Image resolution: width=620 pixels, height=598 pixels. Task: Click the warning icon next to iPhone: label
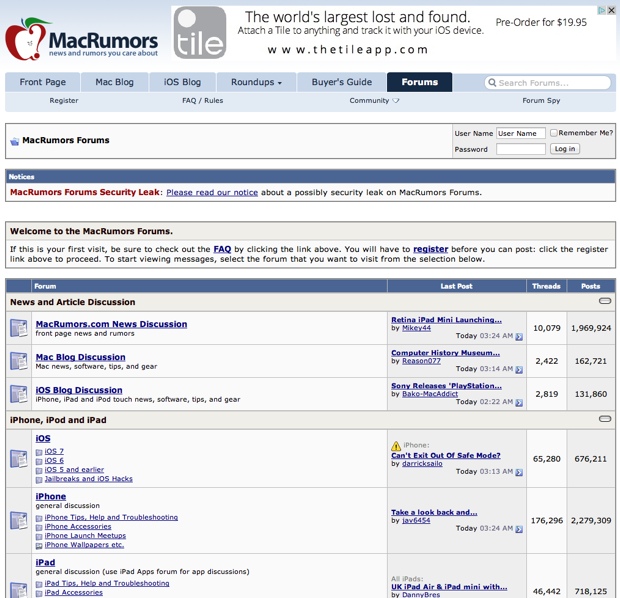tap(396, 446)
